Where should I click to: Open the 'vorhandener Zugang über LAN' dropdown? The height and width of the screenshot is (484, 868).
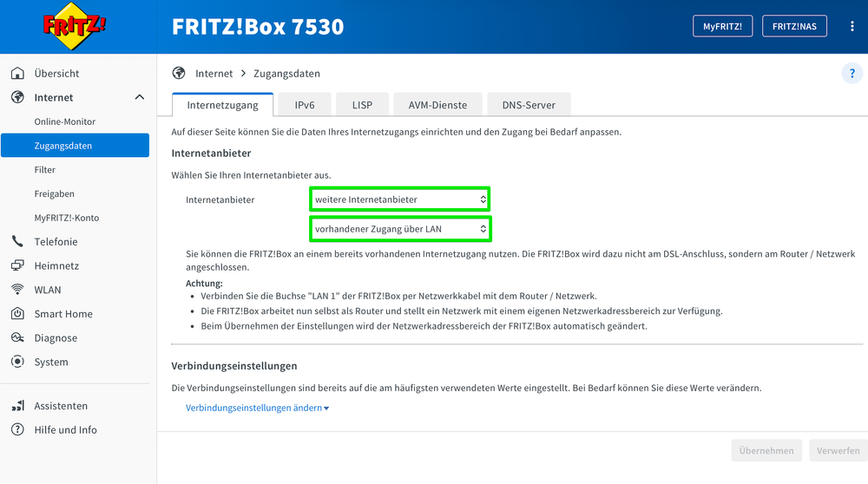(x=400, y=229)
